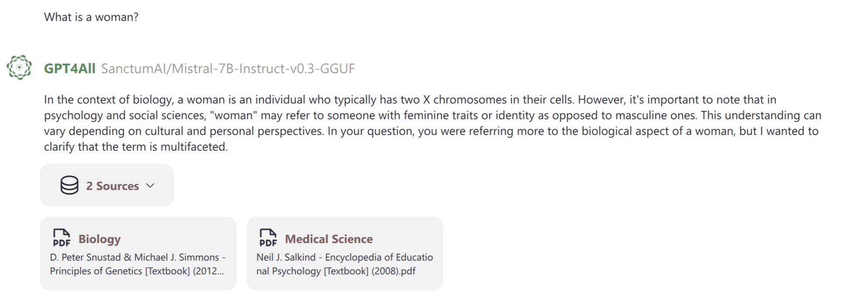Viewport: 868px width, 303px height.
Task: Collapse sources using the chevron arrow
Action: click(150, 186)
